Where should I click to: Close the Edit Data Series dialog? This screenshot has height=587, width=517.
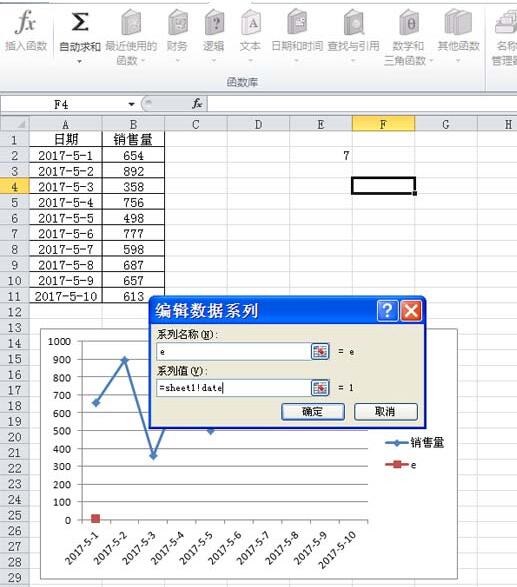411,310
